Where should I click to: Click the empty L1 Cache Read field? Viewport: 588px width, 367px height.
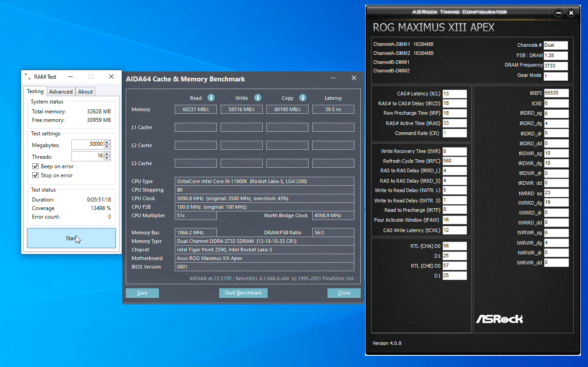(x=196, y=127)
